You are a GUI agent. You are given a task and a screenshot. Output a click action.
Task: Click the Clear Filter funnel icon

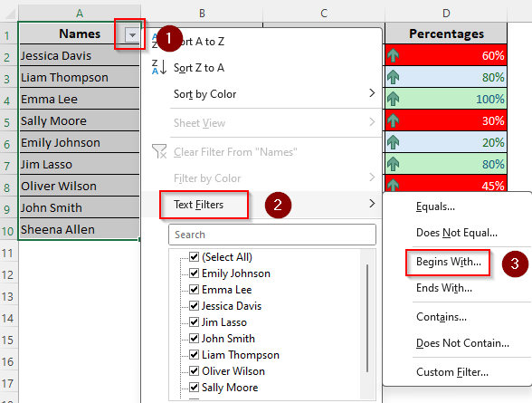[159, 151]
